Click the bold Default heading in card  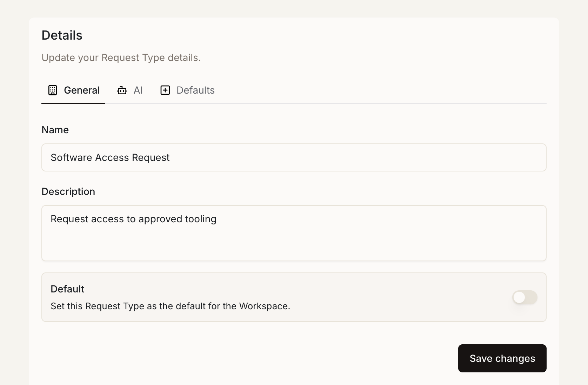(x=67, y=289)
